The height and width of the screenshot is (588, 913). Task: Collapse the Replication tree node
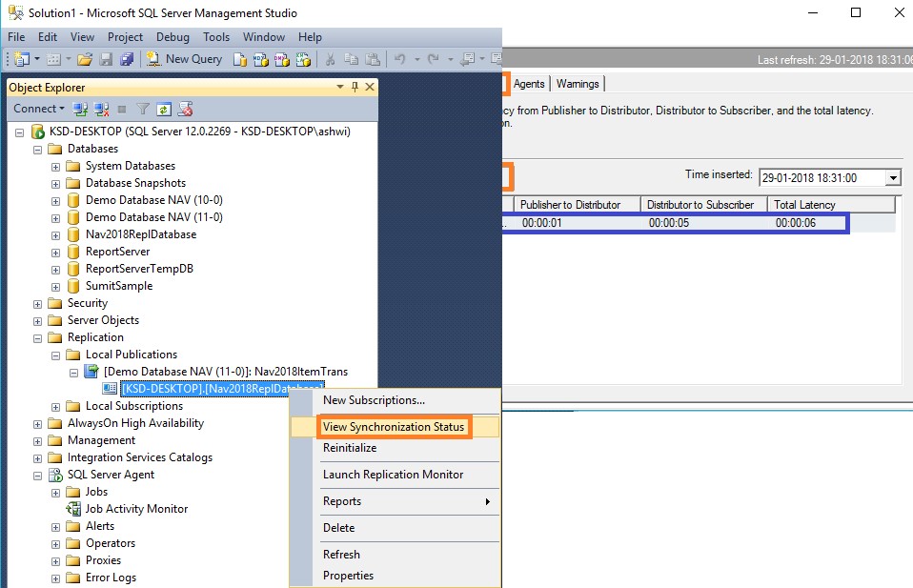click(38, 337)
